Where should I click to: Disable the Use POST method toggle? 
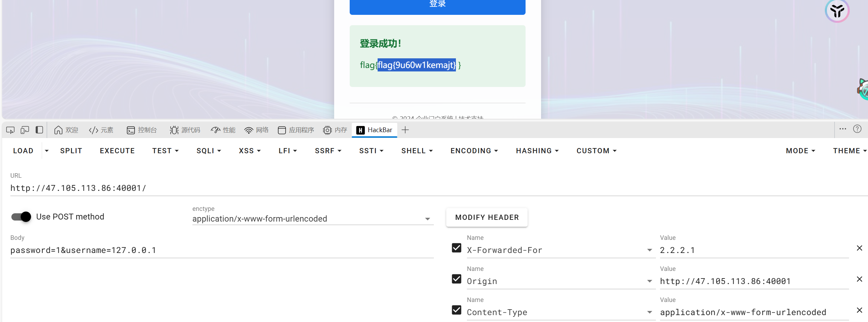(x=21, y=216)
